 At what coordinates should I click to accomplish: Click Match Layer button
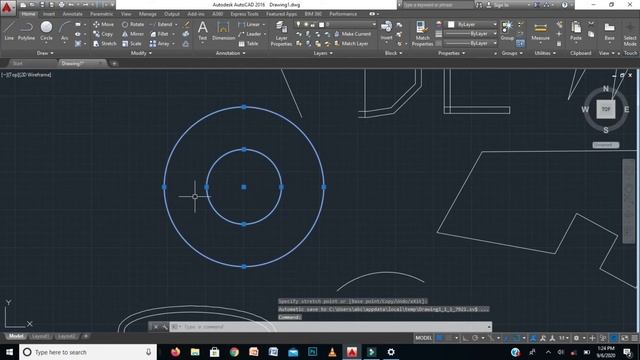pyautogui.click(x=351, y=43)
